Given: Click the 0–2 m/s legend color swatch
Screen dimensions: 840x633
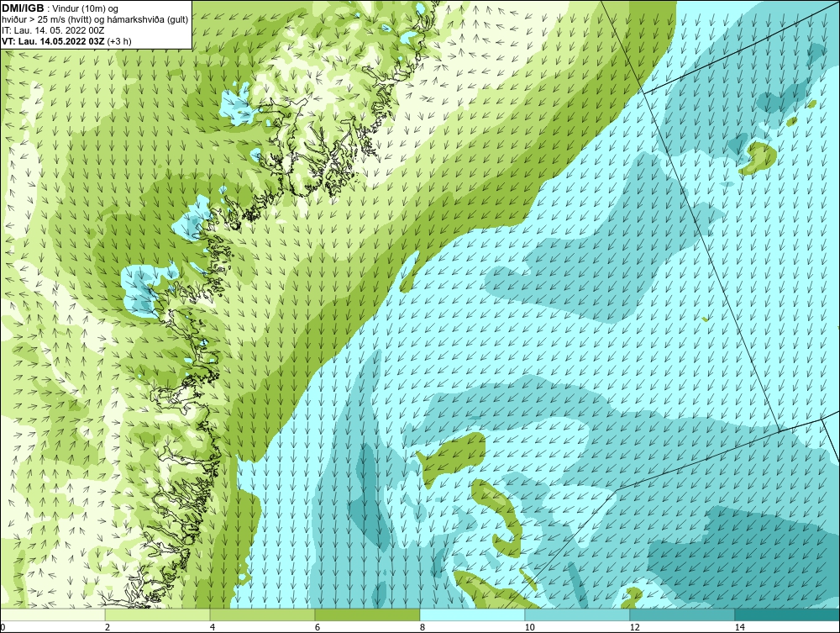Looking at the screenshot, I should point(52,615).
